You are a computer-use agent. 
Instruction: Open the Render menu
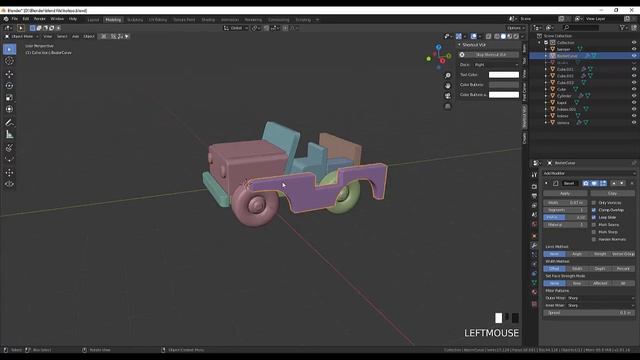(x=40, y=19)
